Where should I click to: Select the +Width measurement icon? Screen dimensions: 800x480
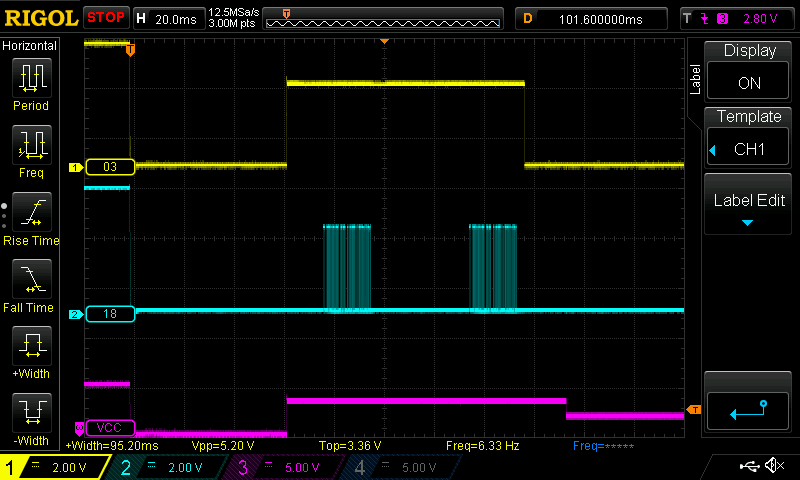pyautogui.click(x=31, y=352)
